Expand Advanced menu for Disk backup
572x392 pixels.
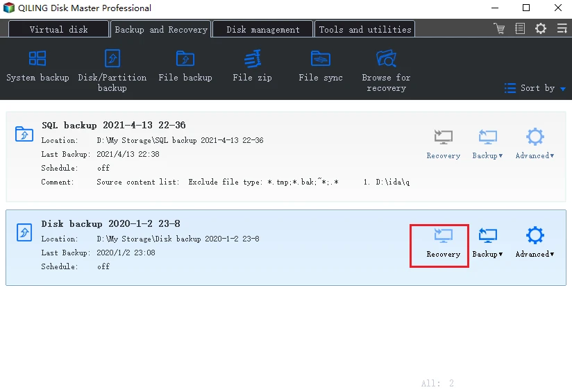pos(535,242)
